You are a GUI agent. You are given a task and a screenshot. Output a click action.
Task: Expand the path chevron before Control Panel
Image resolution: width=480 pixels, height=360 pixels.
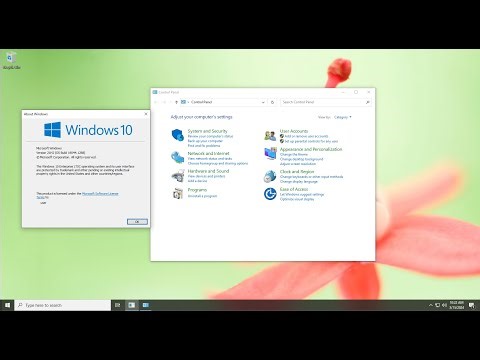[188, 102]
